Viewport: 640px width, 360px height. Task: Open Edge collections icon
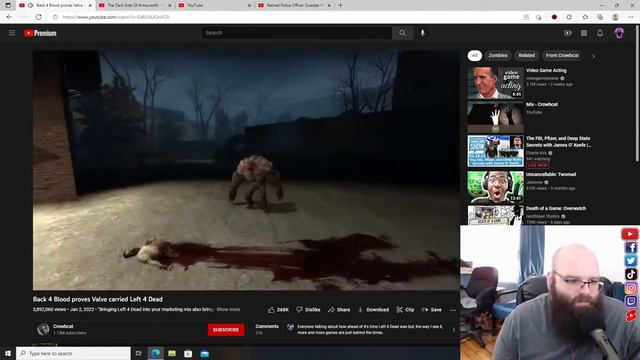tap(600, 17)
